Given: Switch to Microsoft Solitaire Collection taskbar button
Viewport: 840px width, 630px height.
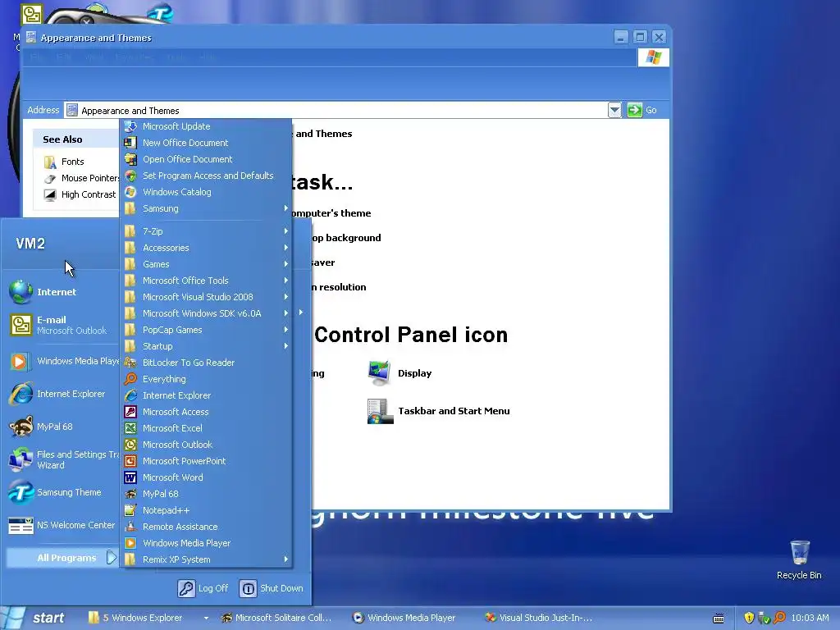Looking at the screenshot, I should [x=277, y=618].
